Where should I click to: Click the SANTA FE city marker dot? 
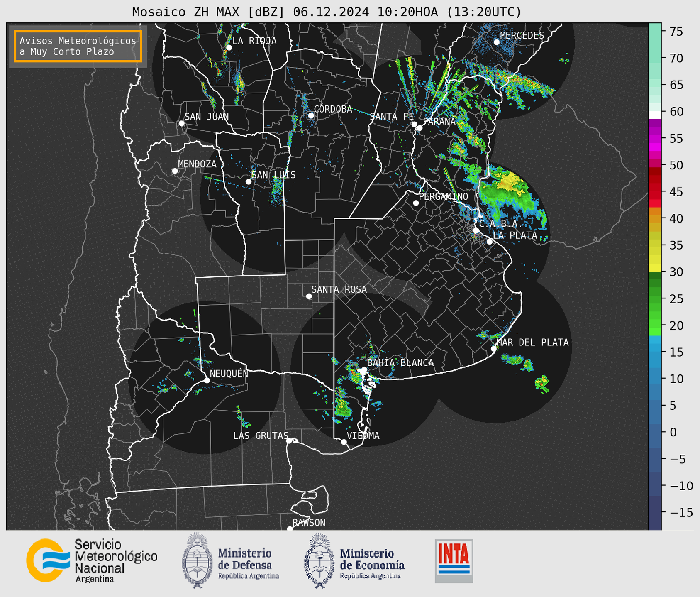(x=414, y=124)
